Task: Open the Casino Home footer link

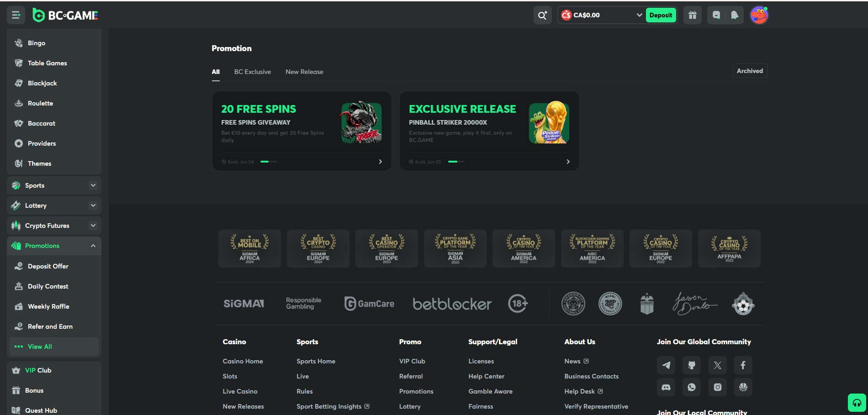Action: pos(243,361)
